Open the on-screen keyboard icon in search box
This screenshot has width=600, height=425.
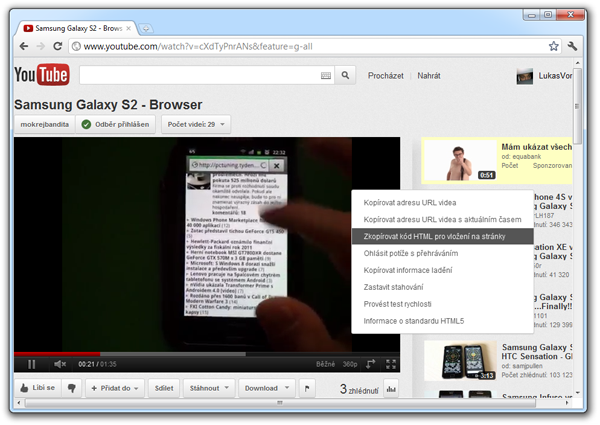coord(326,76)
